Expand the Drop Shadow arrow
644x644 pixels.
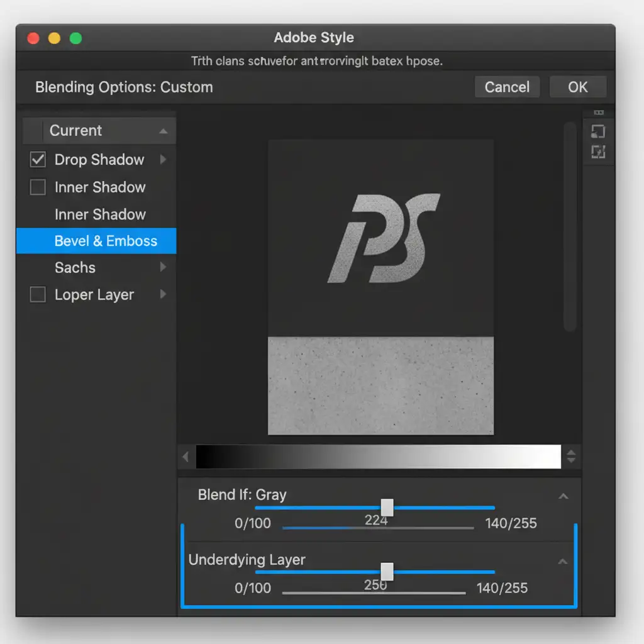click(x=163, y=160)
